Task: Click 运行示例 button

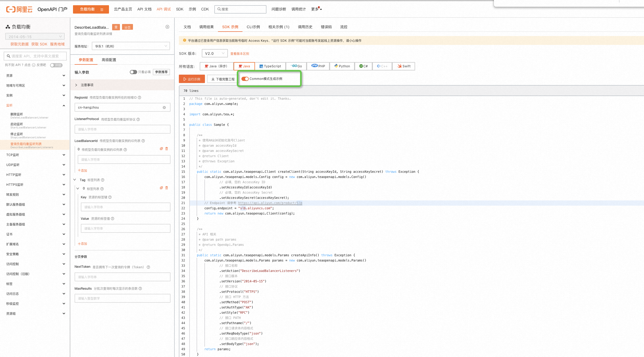Action: pyautogui.click(x=192, y=79)
